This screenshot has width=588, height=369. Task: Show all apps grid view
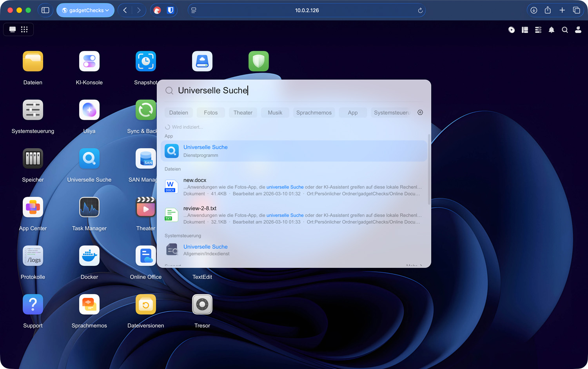pyautogui.click(x=24, y=29)
